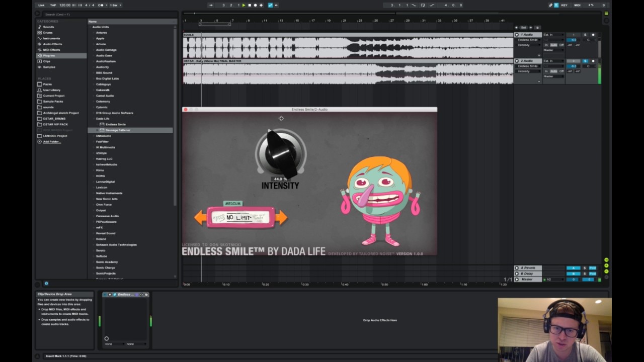Open the 2 Audio Intensity parameter chooser
The width and height of the screenshot is (644, 362).
click(529, 71)
